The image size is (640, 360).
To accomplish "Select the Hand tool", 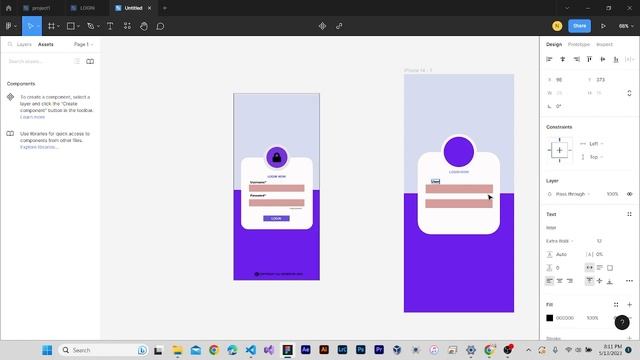I will pos(144,26).
